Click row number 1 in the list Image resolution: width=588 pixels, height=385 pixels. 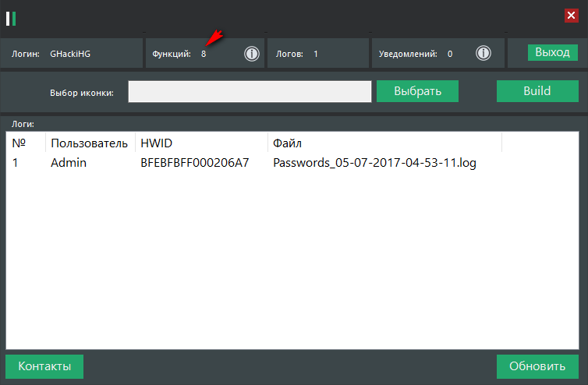pos(15,163)
